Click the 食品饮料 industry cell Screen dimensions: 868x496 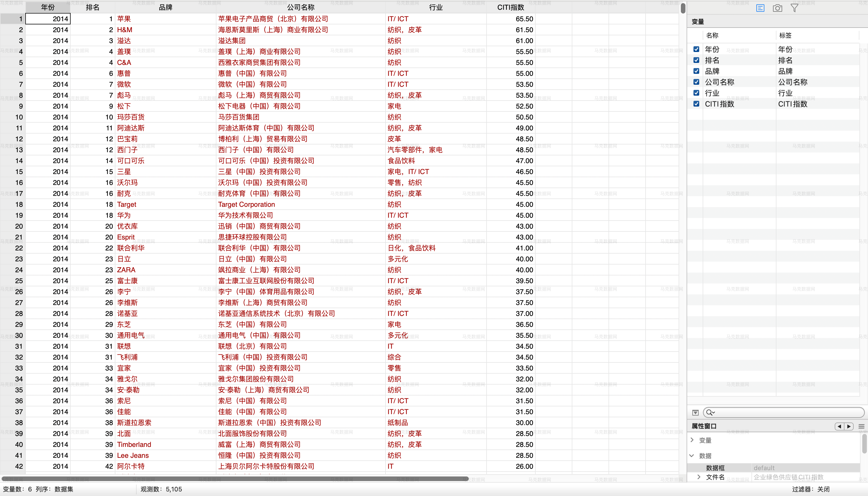click(x=436, y=161)
